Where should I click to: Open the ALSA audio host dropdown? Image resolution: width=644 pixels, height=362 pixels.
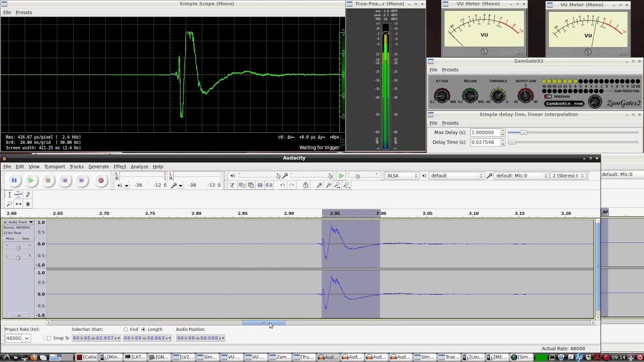(402, 175)
